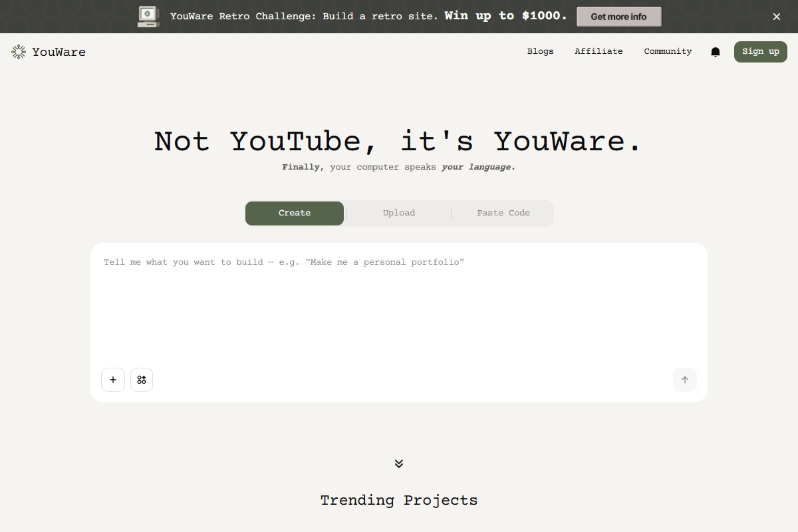Dismiss the retro challenge banner

776,17
